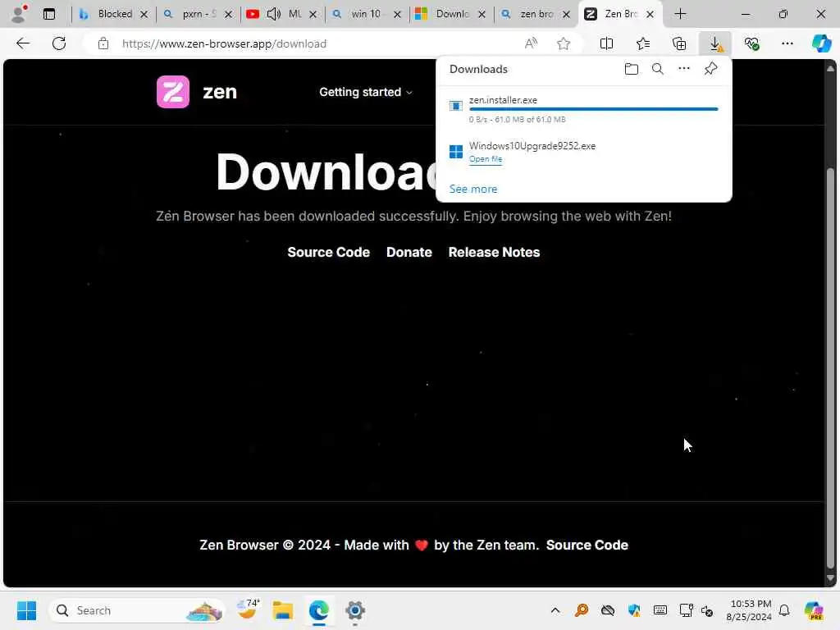This screenshot has width=840, height=630.
Task: Open Settings gear in the taskbar
Action: [x=354, y=610]
